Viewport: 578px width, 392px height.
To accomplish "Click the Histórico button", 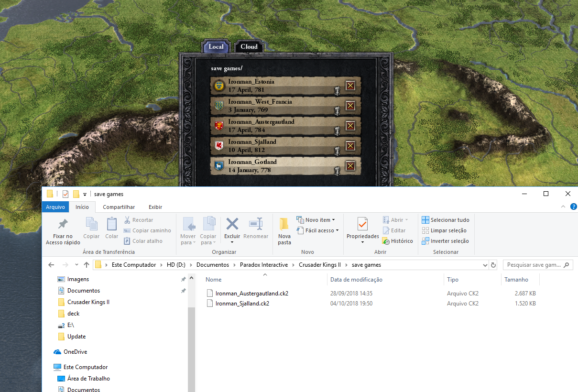I will tap(398, 241).
